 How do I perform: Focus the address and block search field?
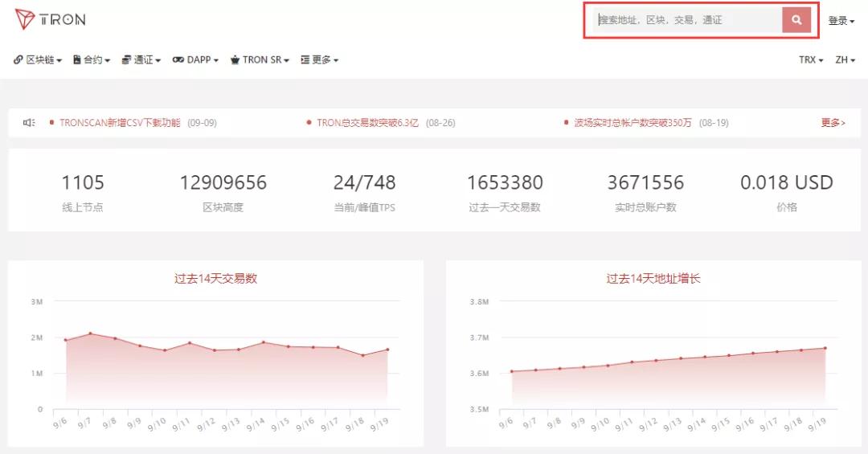pos(687,20)
